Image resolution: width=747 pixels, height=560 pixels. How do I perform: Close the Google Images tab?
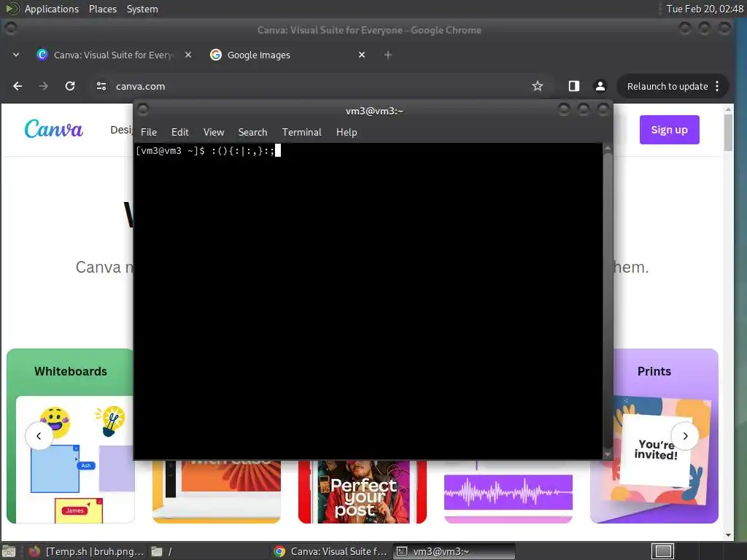point(362,55)
